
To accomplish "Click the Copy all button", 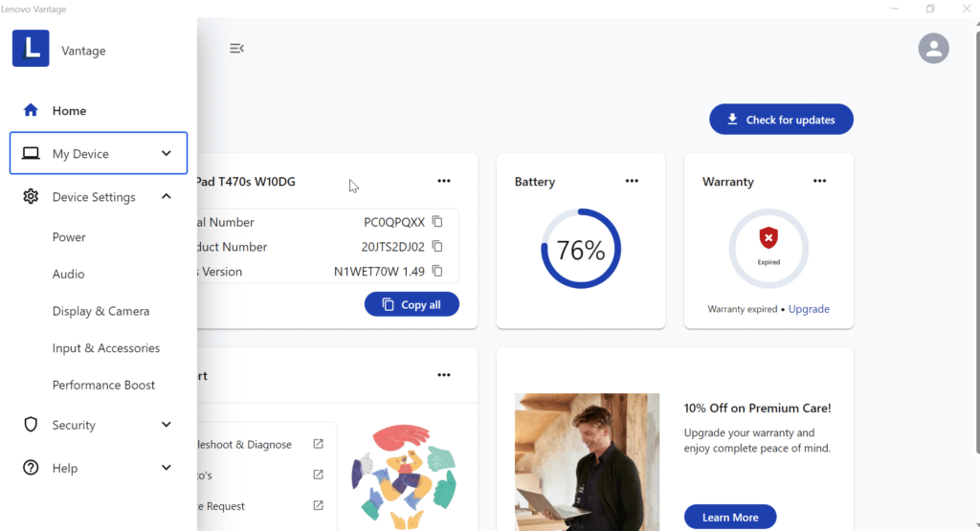I will [412, 304].
